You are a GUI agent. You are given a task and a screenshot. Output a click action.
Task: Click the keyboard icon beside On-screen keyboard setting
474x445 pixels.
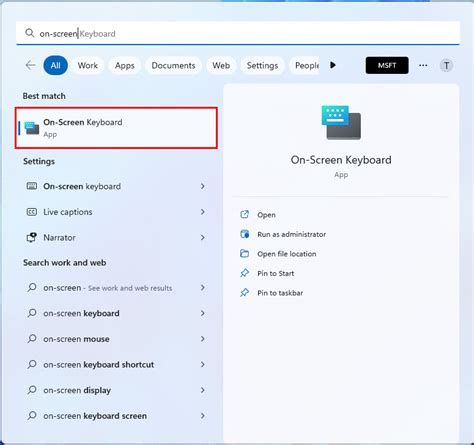click(x=32, y=186)
